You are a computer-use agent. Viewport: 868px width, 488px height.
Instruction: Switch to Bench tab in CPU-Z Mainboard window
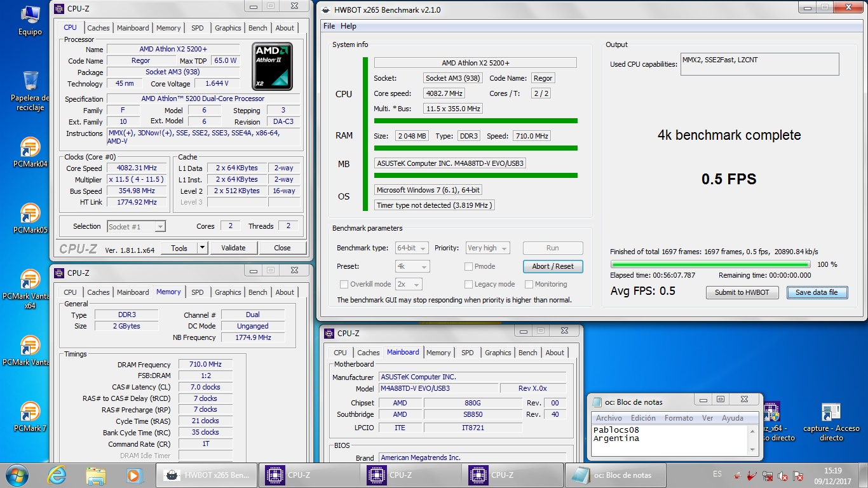point(527,353)
